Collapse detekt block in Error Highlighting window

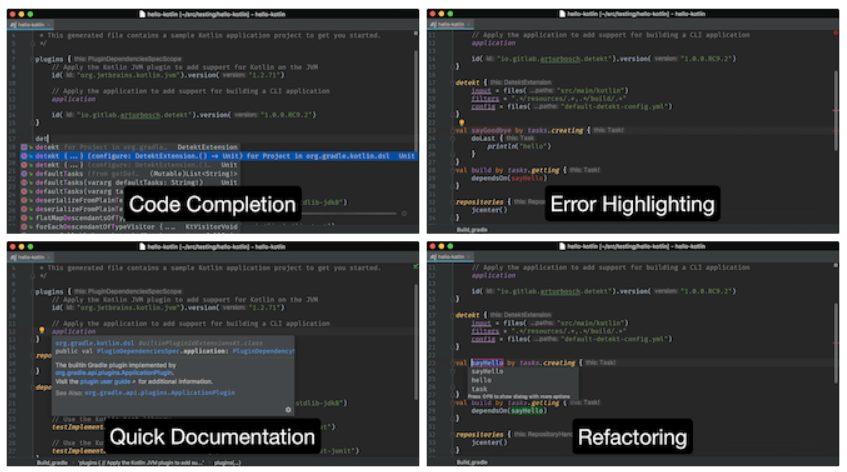click(453, 83)
